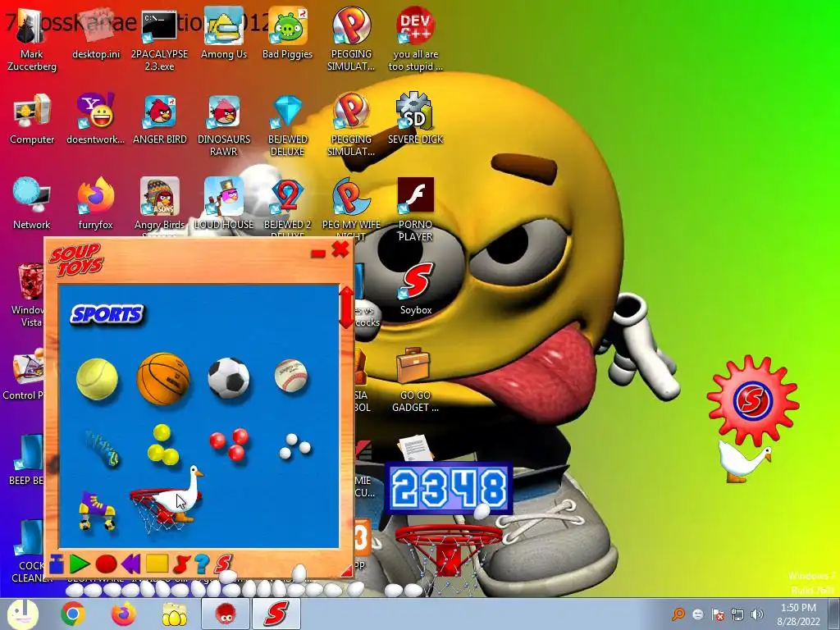Switch to the red fuzzy ball taskbar app
Viewport: 840px width, 630px height.
point(225,614)
